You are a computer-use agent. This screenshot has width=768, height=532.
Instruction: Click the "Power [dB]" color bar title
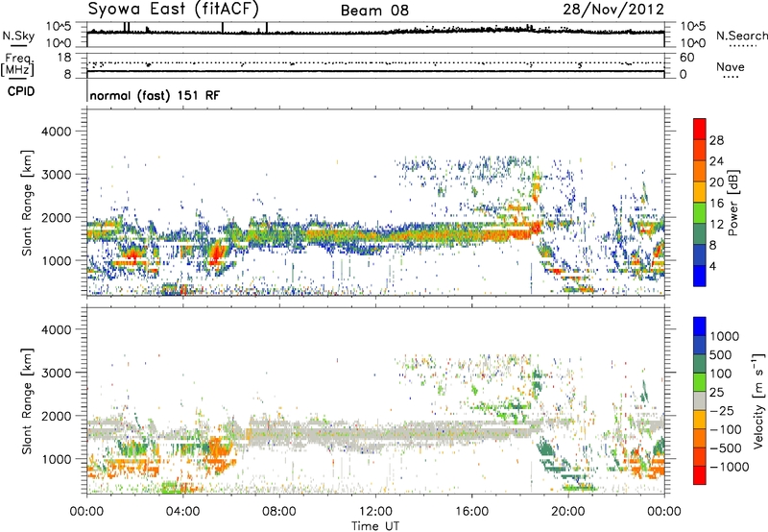click(x=733, y=203)
